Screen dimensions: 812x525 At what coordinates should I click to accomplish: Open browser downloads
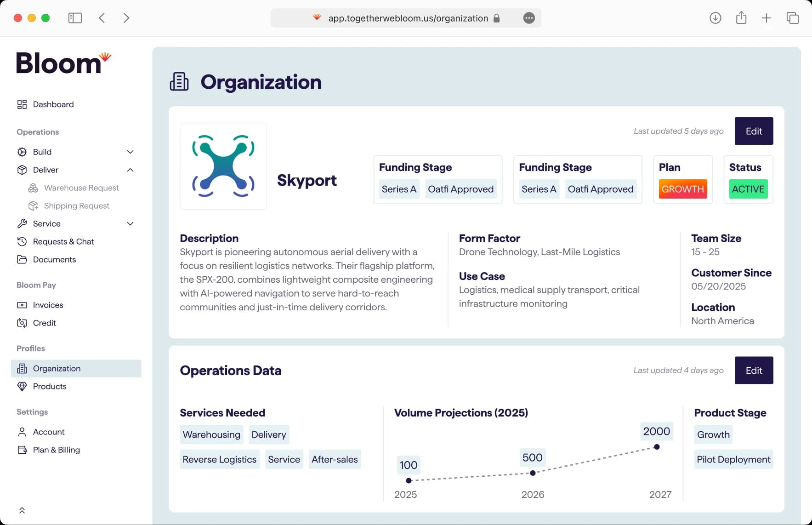click(715, 18)
